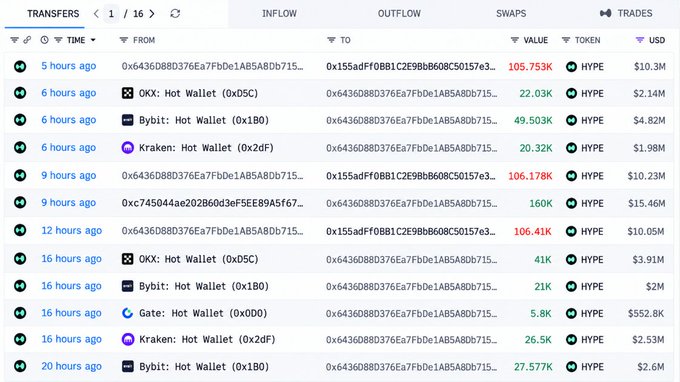Click the TRADES binoculars icon
Screen dimensions: 680x382
point(606,13)
